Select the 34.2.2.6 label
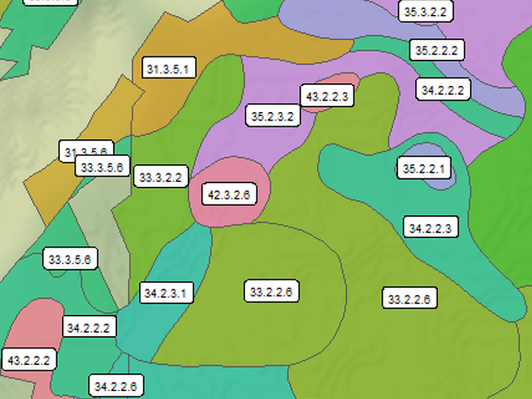Viewport: 532px width, 399px height. coord(116,387)
